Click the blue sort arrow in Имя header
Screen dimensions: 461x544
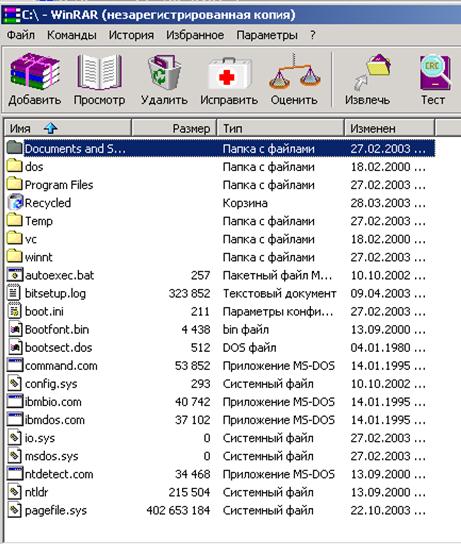(x=51, y=128)
